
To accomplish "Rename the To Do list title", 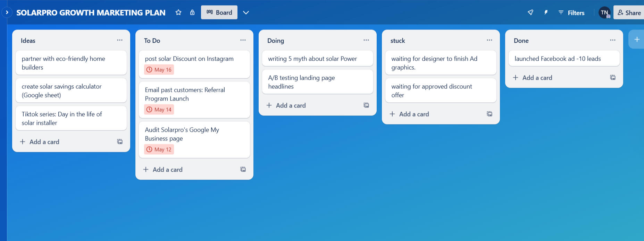I will pos(152,41).
